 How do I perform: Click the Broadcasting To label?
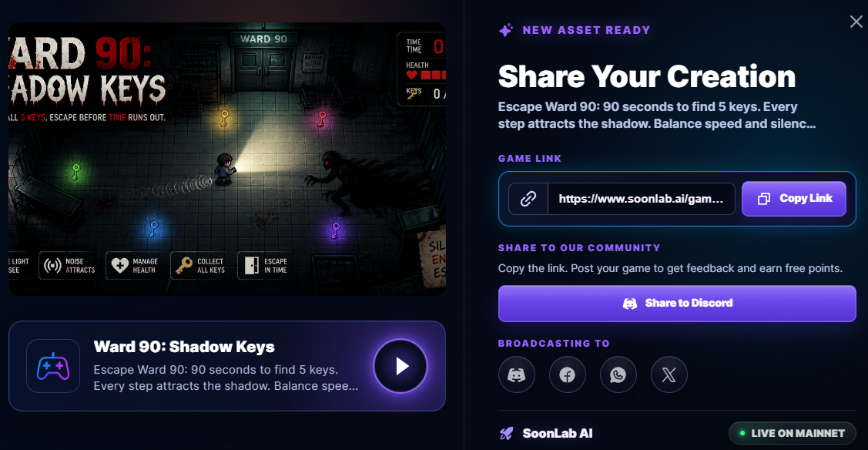[554, 343]
